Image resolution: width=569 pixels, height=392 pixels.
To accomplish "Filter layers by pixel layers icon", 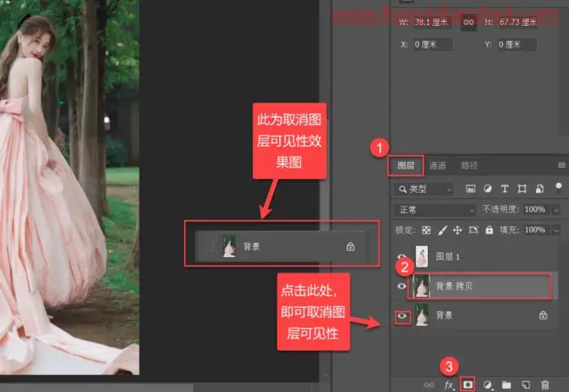I will 471,189.
